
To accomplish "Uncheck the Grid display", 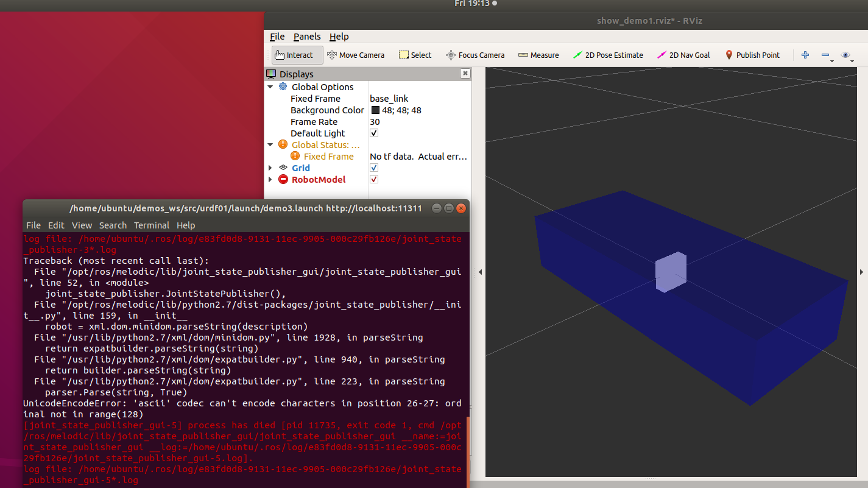I will [x=373, y=168].
